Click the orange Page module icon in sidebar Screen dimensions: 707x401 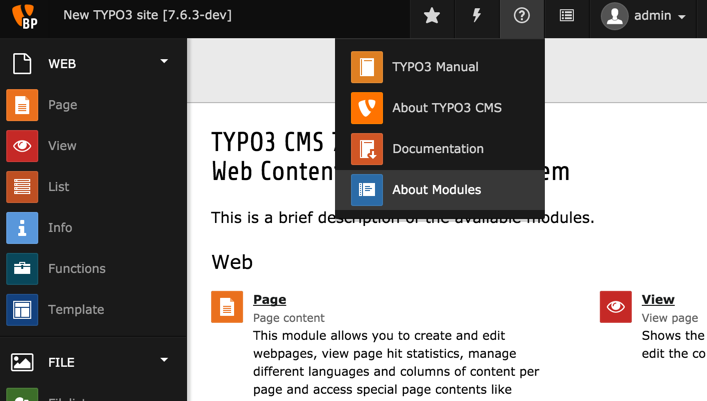click(x=22, y=105)
